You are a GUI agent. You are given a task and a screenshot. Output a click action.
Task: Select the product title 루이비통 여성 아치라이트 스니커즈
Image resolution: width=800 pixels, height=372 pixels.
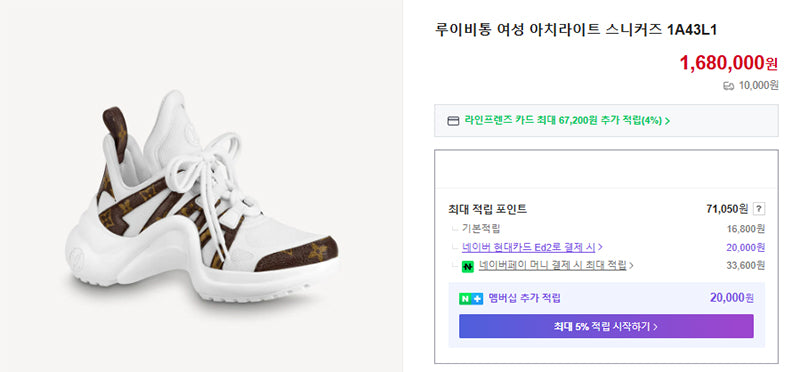pyautogui.click(x=548, y=30)
